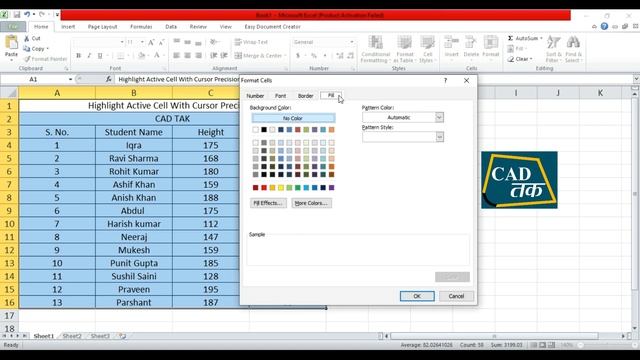Image resolution: width=640 pixels, height=360 pixels.
Task: Click the Font Color icon
Action: 157,56
